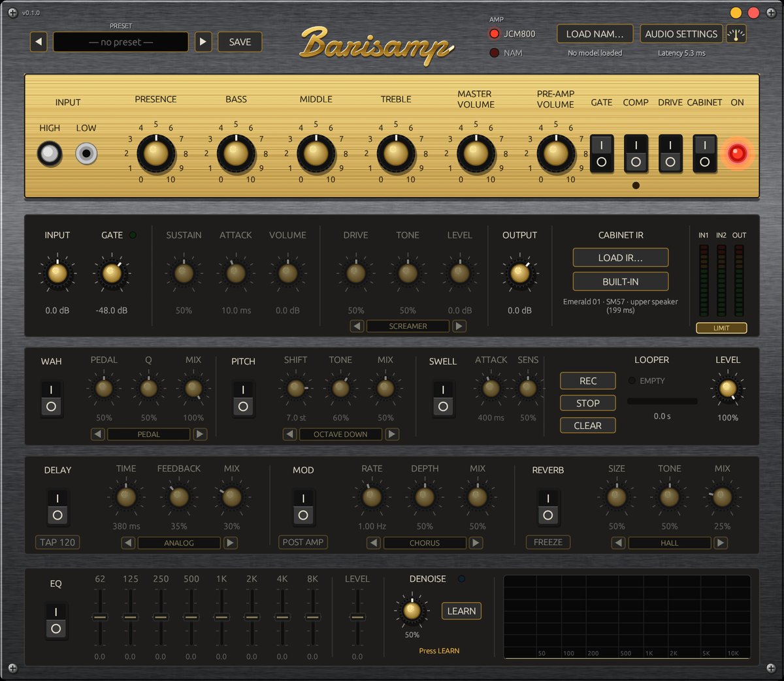Click the pitch SHIFT knob
Image resolution: width=784 pixels, height=681 pixels.
(296, 388)
